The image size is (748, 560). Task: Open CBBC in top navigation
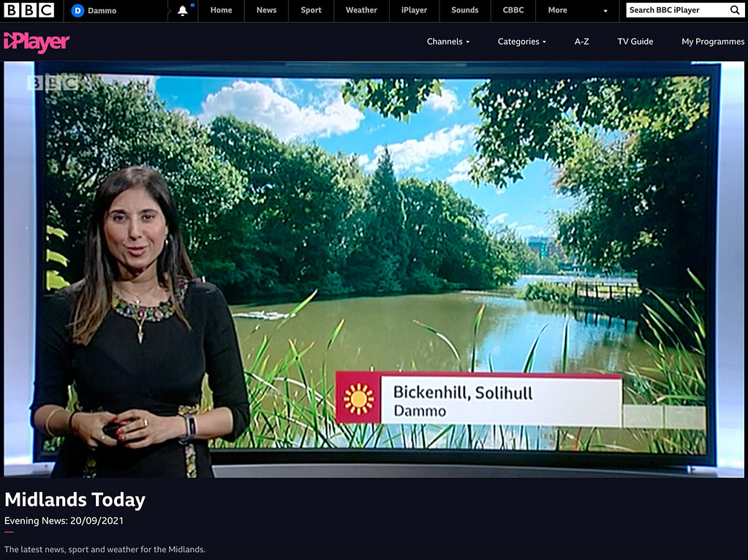[513, 10]
